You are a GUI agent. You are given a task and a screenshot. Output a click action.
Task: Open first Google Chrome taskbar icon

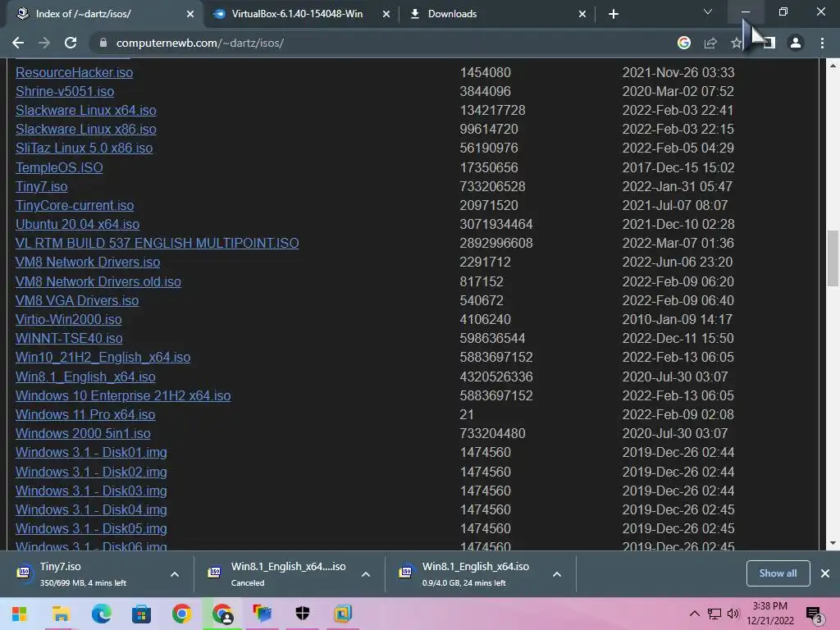[181, 614]
